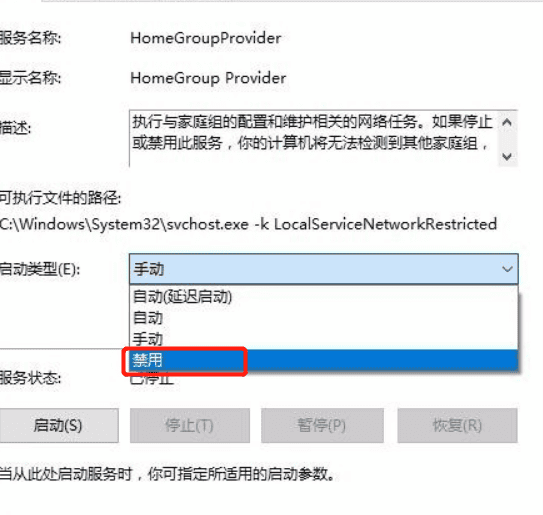Click inside the 描述 description text box

313,139
